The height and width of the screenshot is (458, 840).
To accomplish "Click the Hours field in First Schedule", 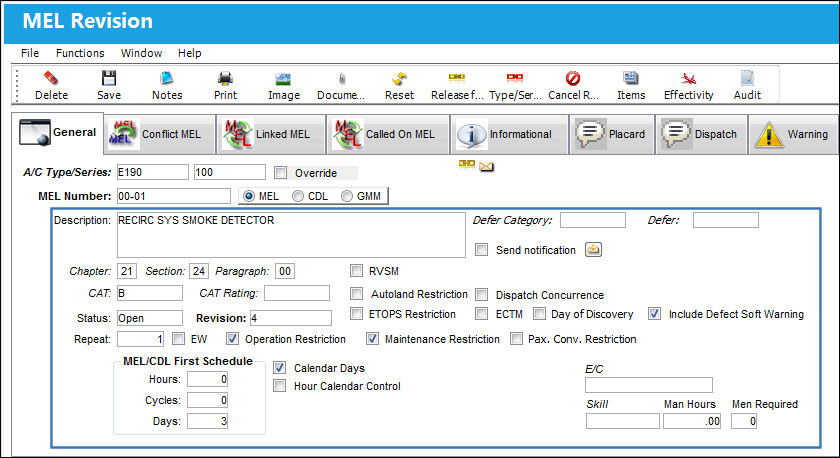I will coord(207,379).
